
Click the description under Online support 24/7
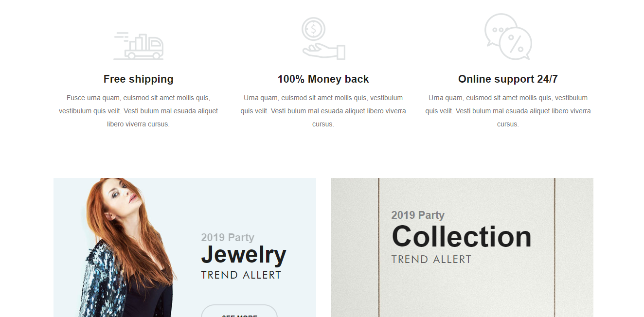coord(508,111)
